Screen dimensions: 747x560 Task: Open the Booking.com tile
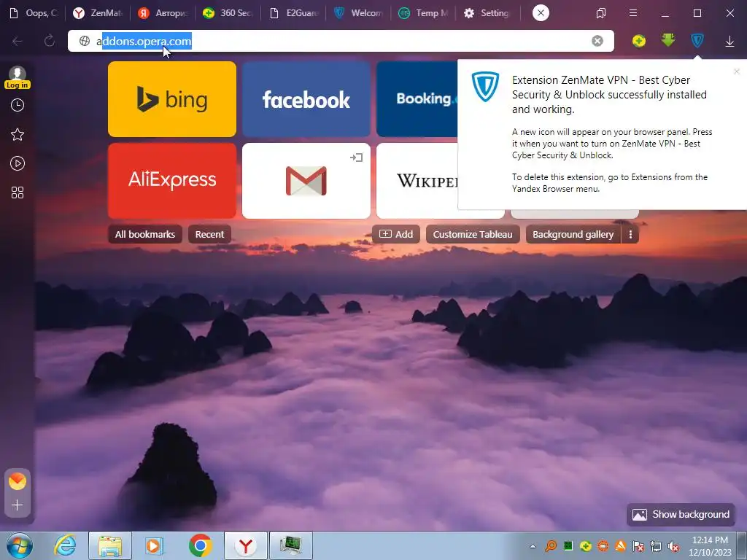(417, 99)
